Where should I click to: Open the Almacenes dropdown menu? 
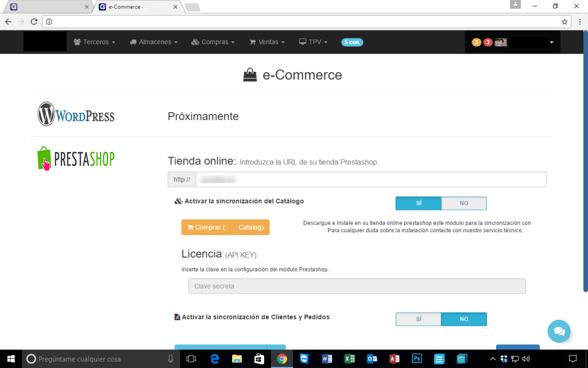click(154, 42)
